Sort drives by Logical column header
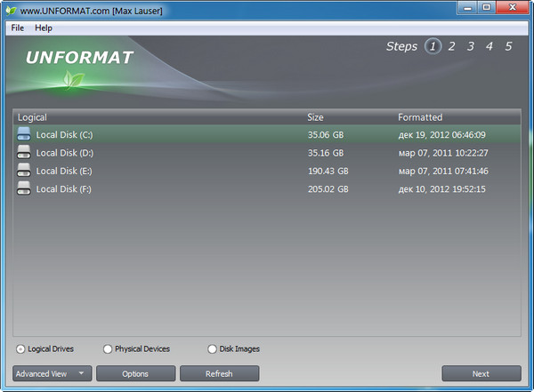 click(33, 117)
